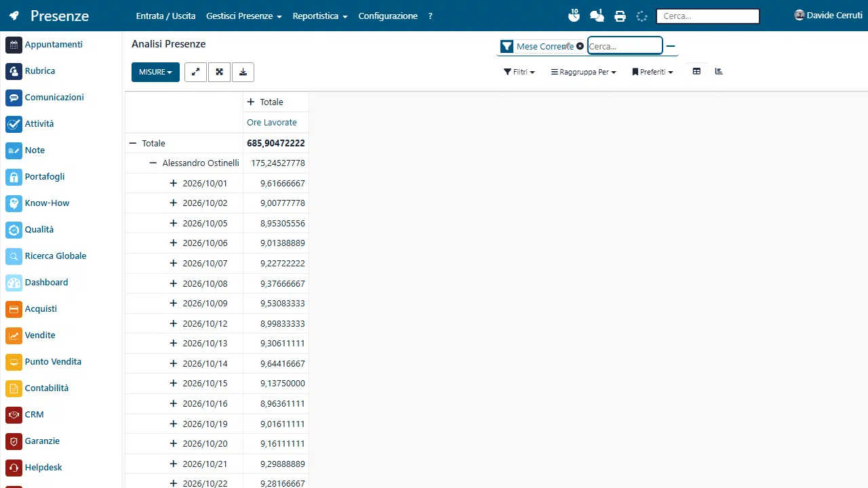Click the activities clock icon with badge 10
Screen dimensions: 868x488
(x=573, y=16)
